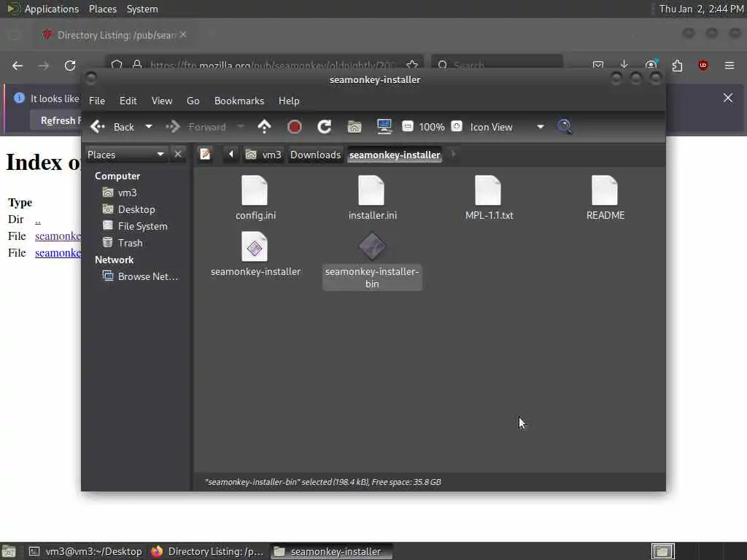Open Firefox downloads arrow icon
Viewport: 747px width, 560px height.
click(624, 65)
